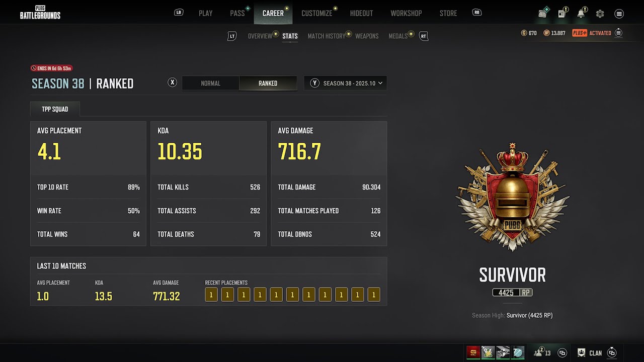This screenshot has width=644, height=362.
Task: Select the yellow triangle emblem in bottom bar
Action: point(488,352)
